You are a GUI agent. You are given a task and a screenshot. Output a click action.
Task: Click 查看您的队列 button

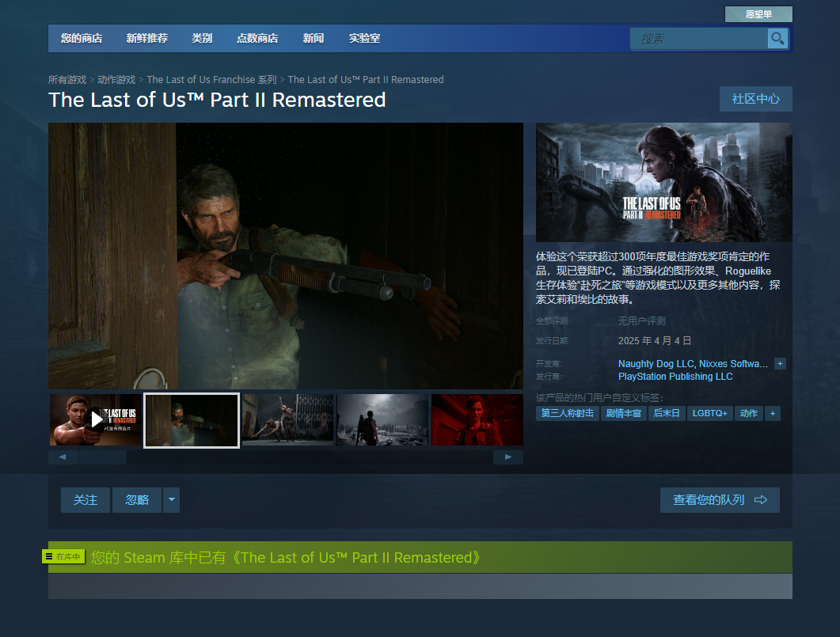720,500
